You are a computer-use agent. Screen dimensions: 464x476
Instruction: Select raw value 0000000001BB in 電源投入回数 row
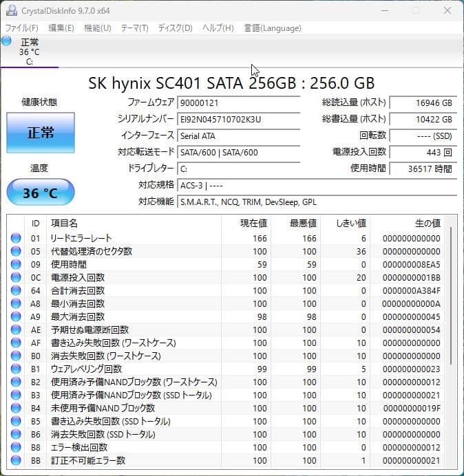[412, 277]
